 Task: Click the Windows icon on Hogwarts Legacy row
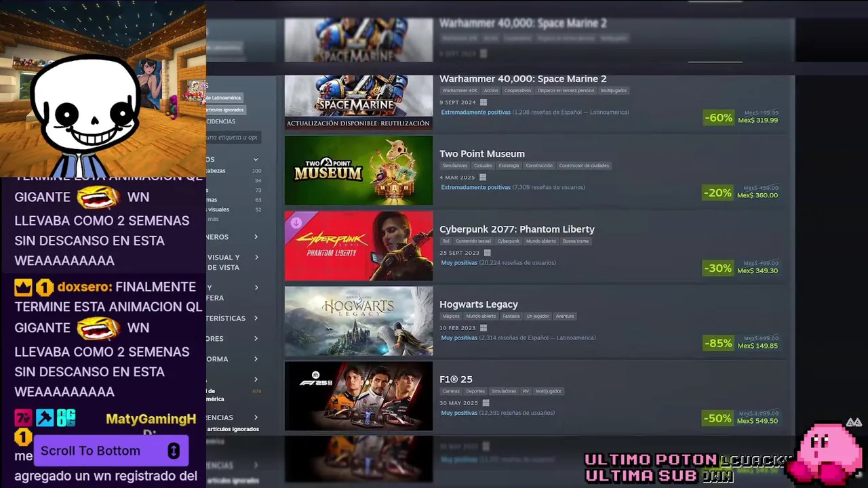tap(484, 328)
